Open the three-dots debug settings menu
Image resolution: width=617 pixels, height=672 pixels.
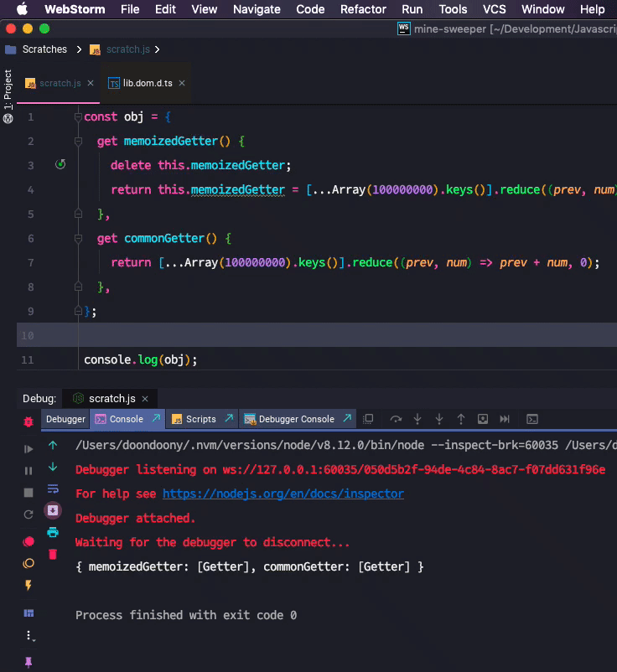[29, 635]
